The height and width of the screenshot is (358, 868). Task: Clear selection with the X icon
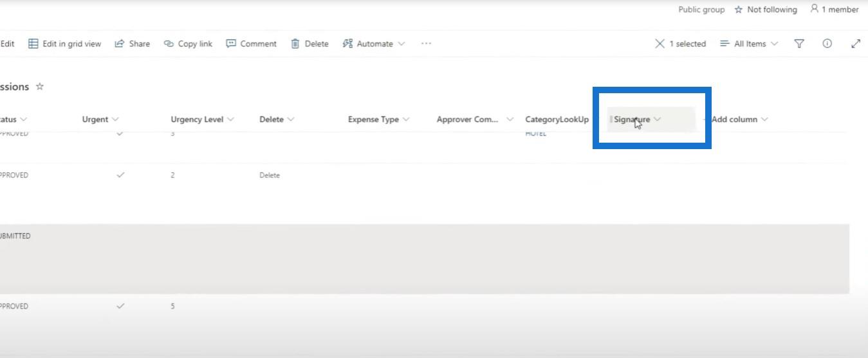[660, 44]
